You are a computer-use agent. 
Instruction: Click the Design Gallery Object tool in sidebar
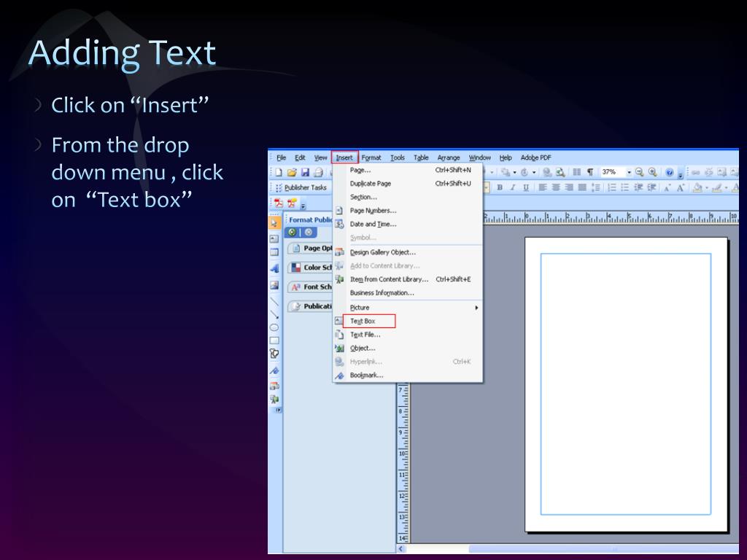[x=274, y=386]
